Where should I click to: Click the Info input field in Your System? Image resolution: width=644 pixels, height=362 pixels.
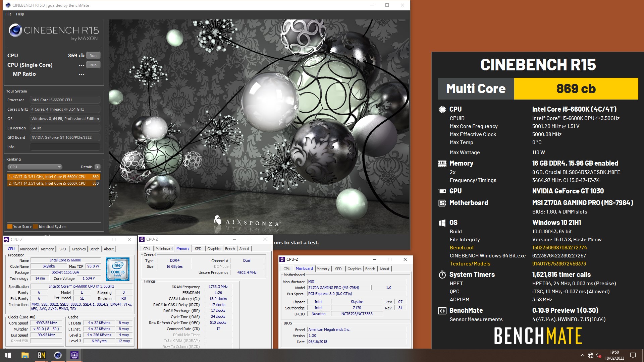65,147
